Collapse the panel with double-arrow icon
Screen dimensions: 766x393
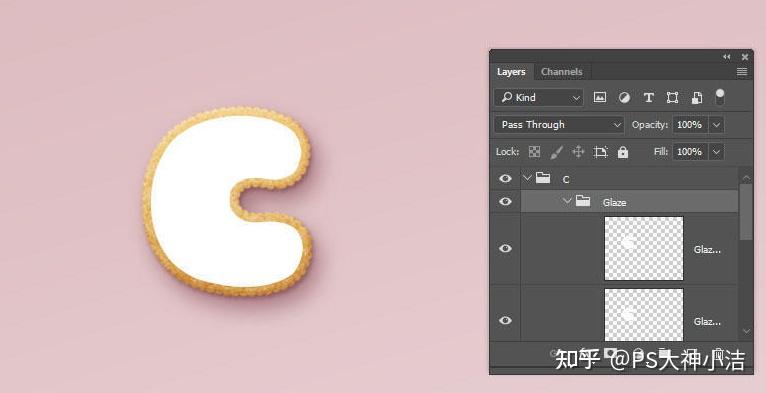click(x=726, y=57)
